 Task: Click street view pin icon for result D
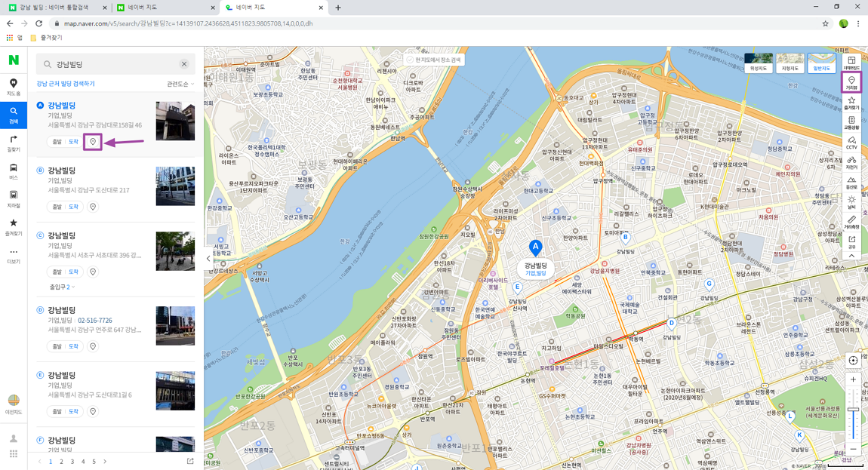point(93,346)
